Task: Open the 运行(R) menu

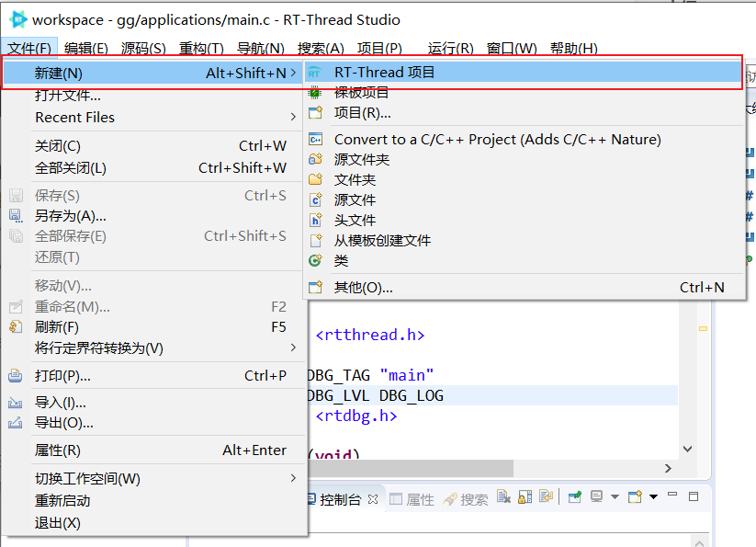Action: point(450,48)
